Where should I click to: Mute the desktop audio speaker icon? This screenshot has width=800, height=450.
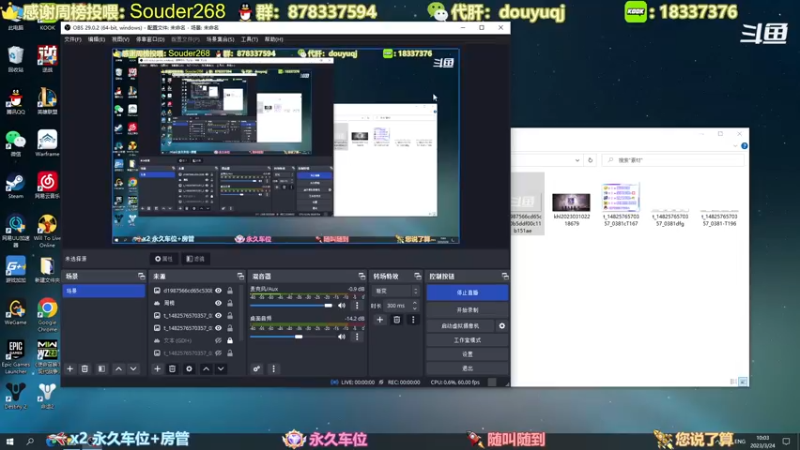point(342,337)
